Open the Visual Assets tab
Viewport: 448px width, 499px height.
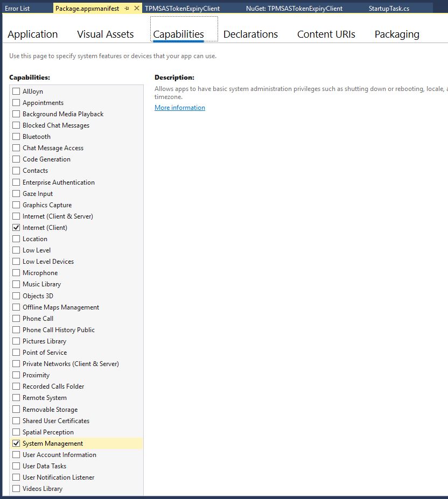pos(105,34)
